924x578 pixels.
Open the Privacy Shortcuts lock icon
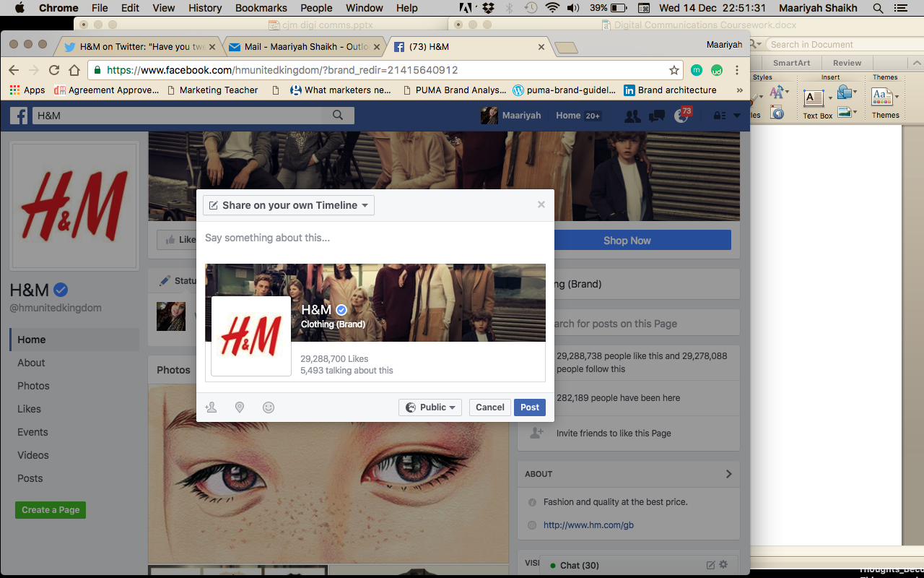click(720, 116)
